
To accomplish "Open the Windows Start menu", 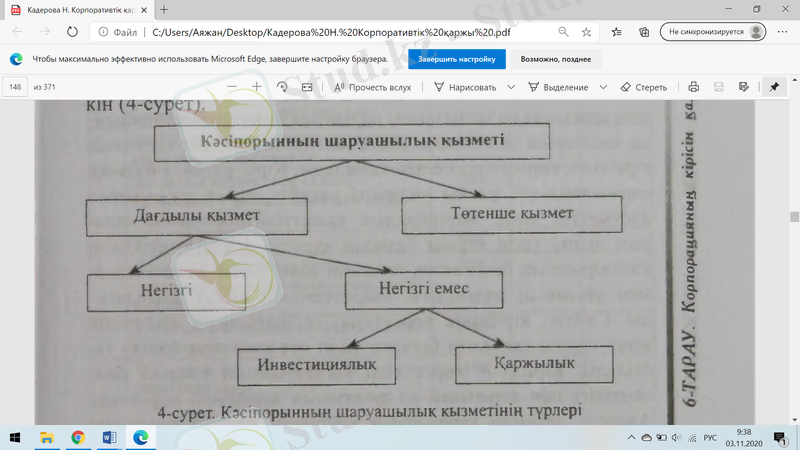I will click(15, 438).
